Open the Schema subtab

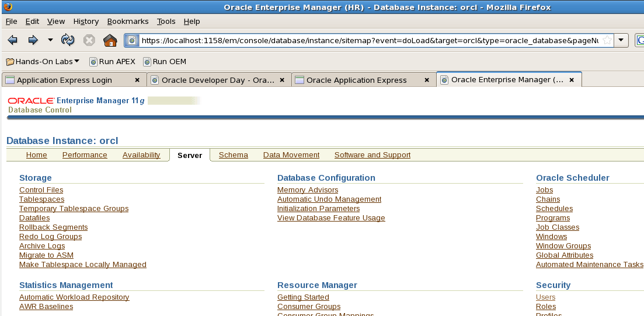(234, 155)
